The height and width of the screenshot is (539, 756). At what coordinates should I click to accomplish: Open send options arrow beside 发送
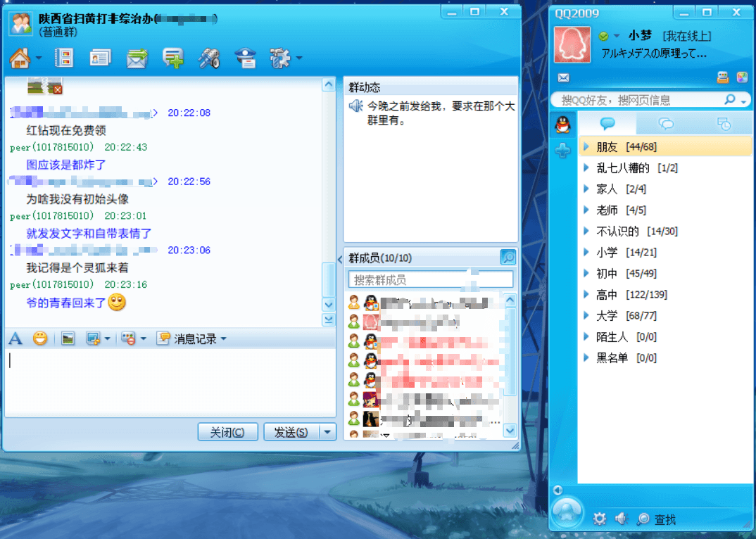click(x=327, y=432)
